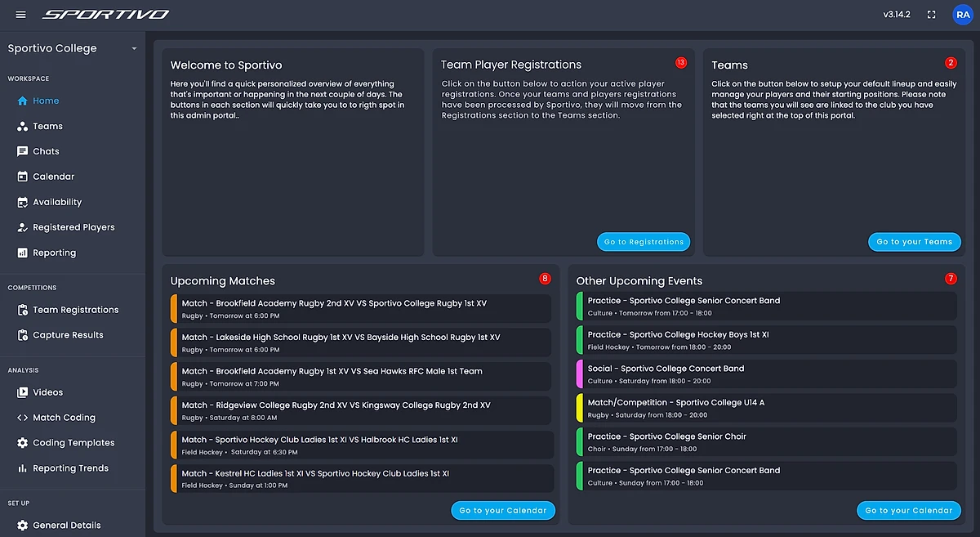
Task: Click the General Details gear icon
Action: pyautogui.click(x=23, y=526)
